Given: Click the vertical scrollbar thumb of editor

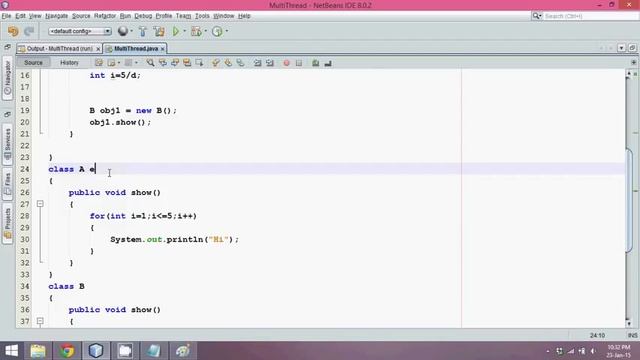Looking at the screenshot, I should click(629, 200).
